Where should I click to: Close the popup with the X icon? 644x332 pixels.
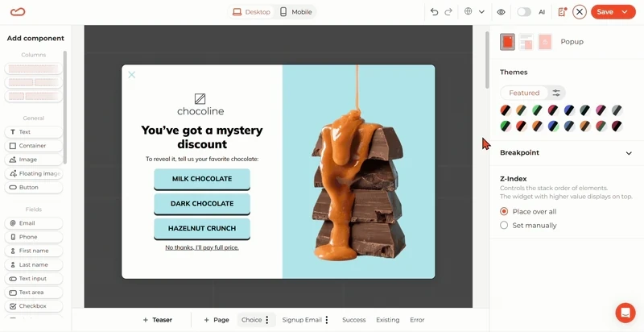[x=131, y=75]
